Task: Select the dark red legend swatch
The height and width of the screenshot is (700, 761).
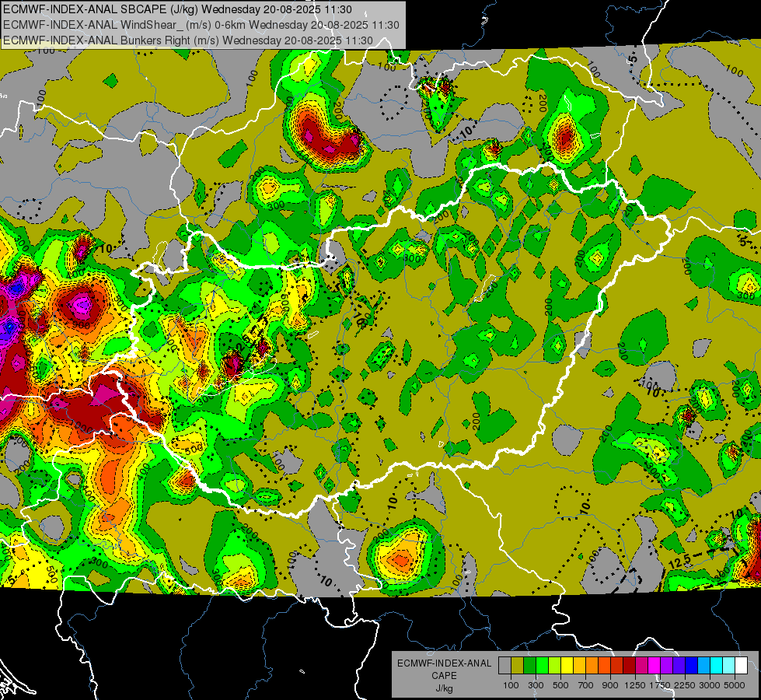Action: coord(630,666)
